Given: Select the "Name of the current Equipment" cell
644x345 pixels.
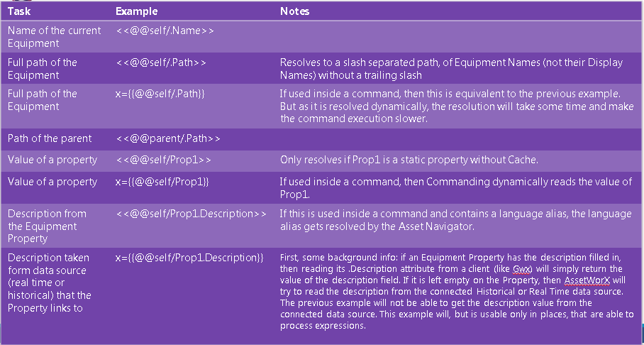Looking at the screenshot, I should [54, 37].
